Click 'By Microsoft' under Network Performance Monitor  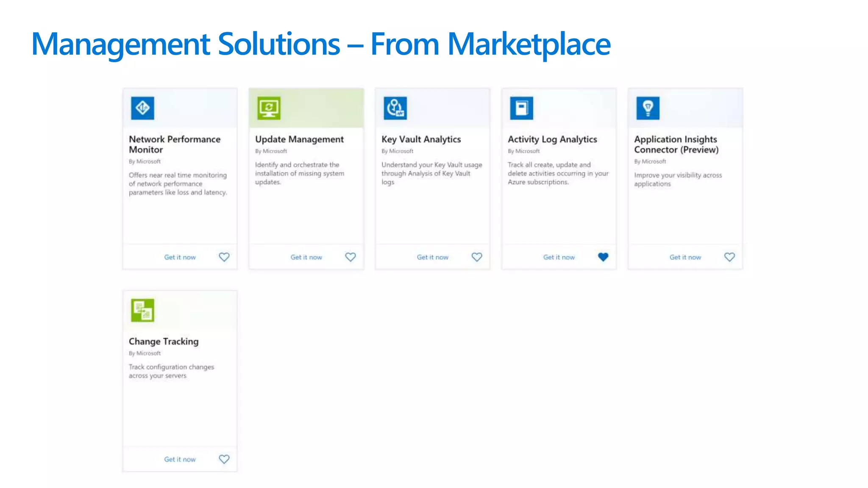(x=145, y=161)
